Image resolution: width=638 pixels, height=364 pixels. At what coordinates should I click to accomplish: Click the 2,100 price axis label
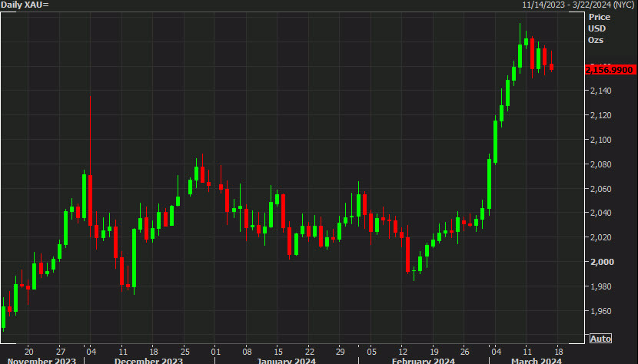coord(600,140)
